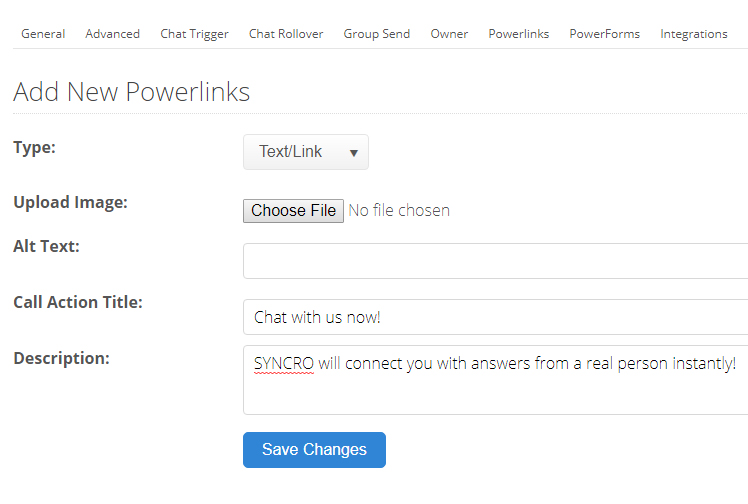Switch to the Powerlinks tab
The width and height of the screenshot is (748, 504).
[x=519, y=34]
